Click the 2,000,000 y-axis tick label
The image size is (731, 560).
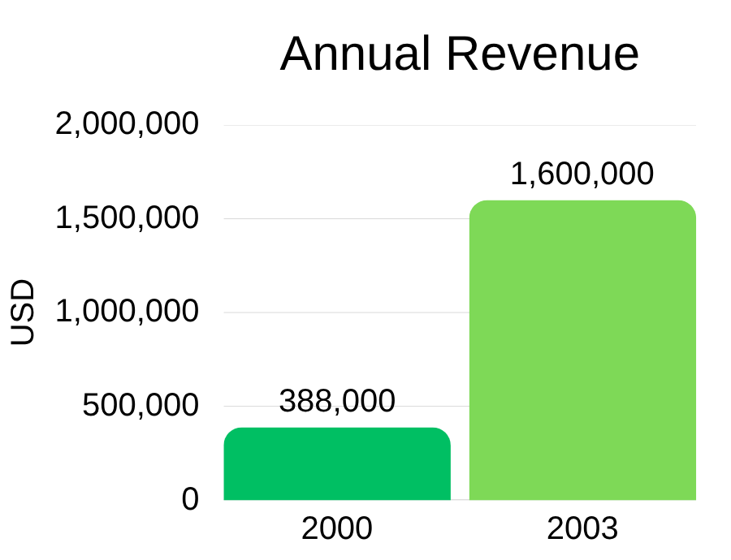tap(127, 124)
